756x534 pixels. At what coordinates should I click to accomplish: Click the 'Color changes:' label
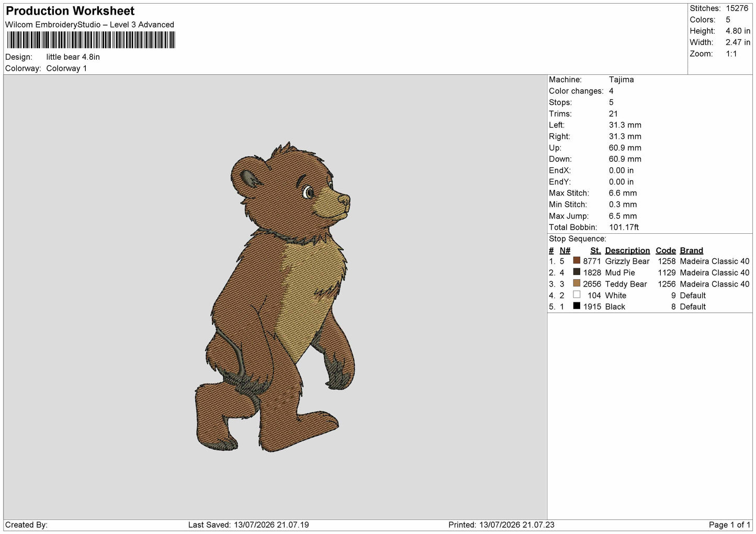pyautogui.click(x=576, y=91)
